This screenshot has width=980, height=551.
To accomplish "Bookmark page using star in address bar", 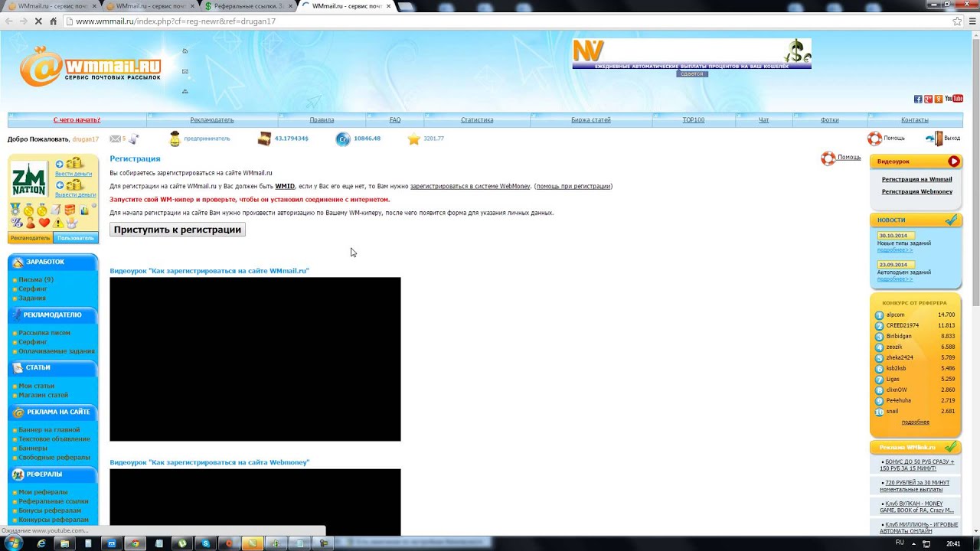I will pos(957,21).
